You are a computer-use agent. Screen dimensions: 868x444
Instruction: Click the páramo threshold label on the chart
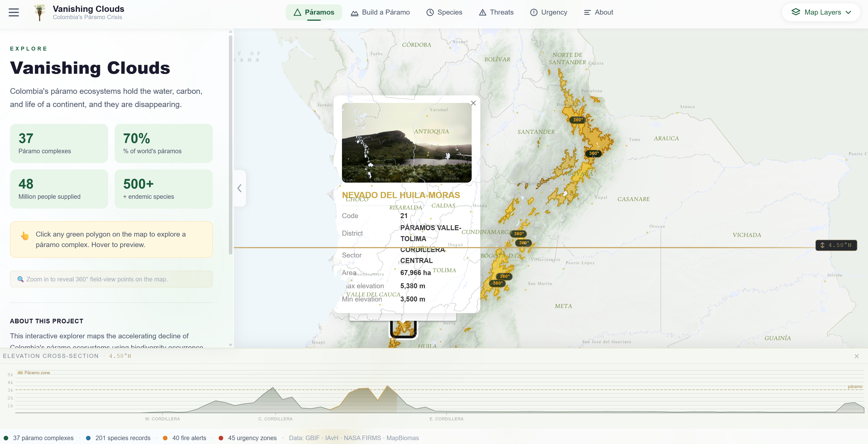(x=855, y=386)
